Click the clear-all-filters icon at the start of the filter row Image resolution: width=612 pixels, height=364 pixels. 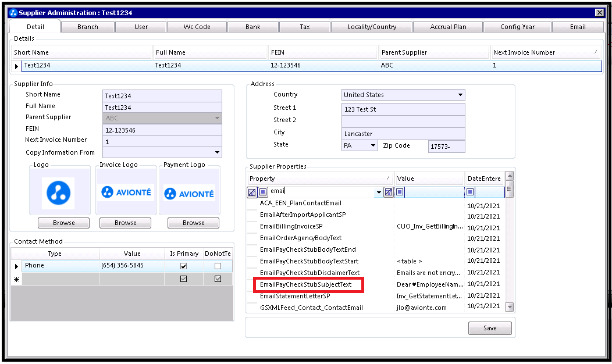252,192
